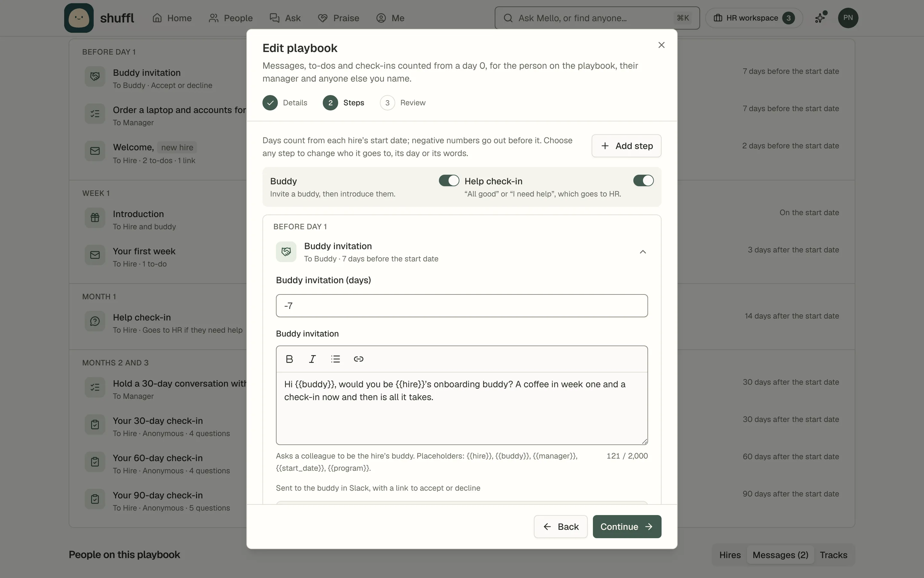Open the Me navigation item

click(x=390, y=18)
